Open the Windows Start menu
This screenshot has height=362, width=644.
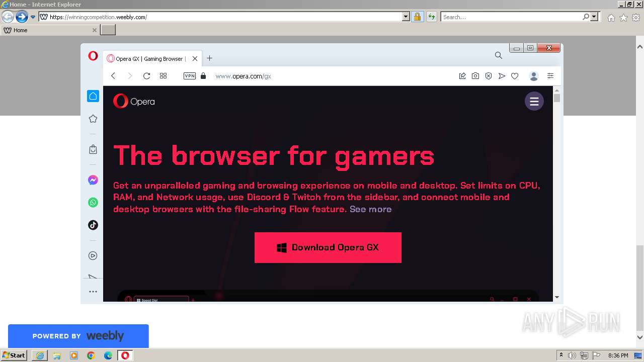pyautogui.click(x=14, y=355)
